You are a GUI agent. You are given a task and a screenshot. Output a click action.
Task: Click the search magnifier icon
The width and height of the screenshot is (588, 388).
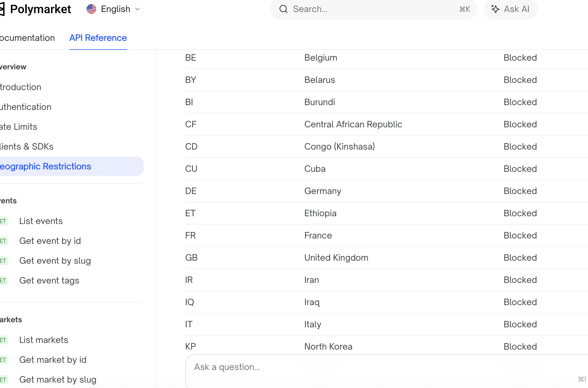[x=283, y=9]
